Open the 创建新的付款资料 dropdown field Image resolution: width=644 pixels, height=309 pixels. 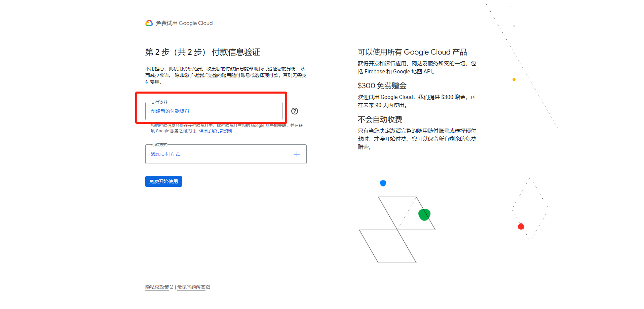214,111
